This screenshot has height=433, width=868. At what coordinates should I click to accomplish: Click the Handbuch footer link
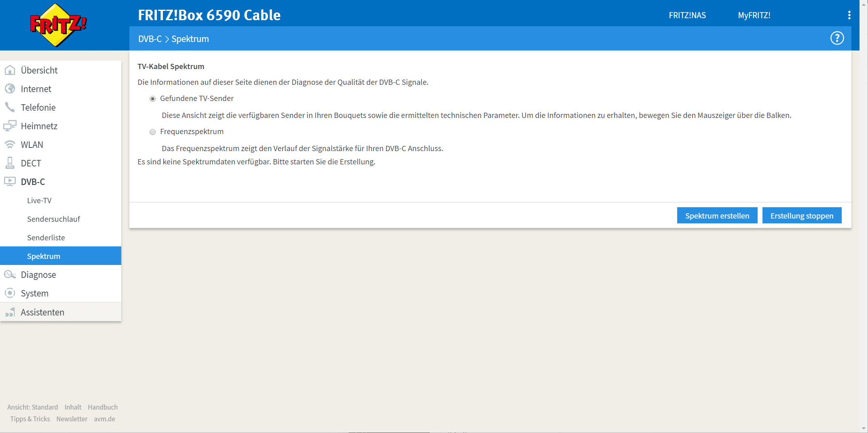[103, 407]
